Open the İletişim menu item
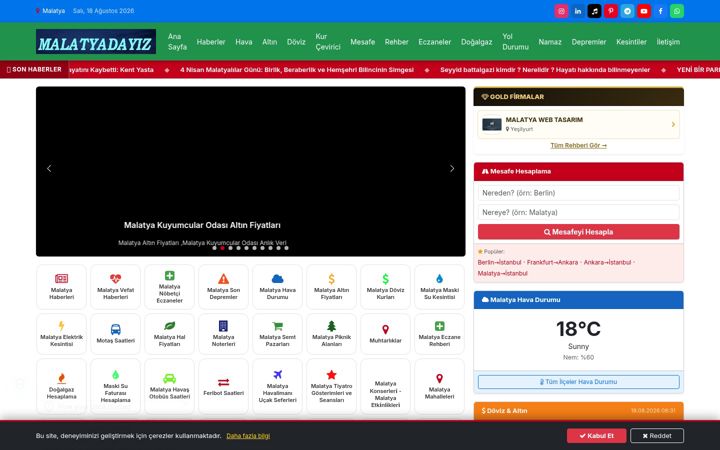This screenshot has height=450, width=720. tap(668, 42)
